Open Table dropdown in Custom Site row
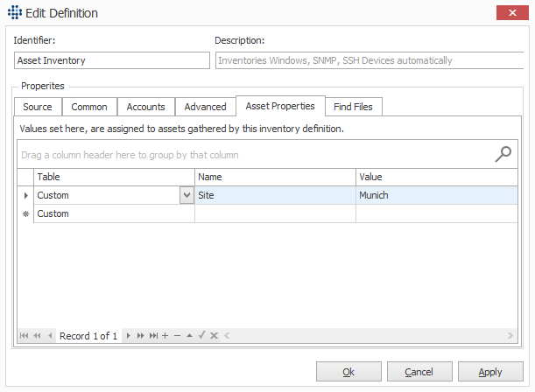The height and width of the screenshot is (392, 535). [187, 195]
